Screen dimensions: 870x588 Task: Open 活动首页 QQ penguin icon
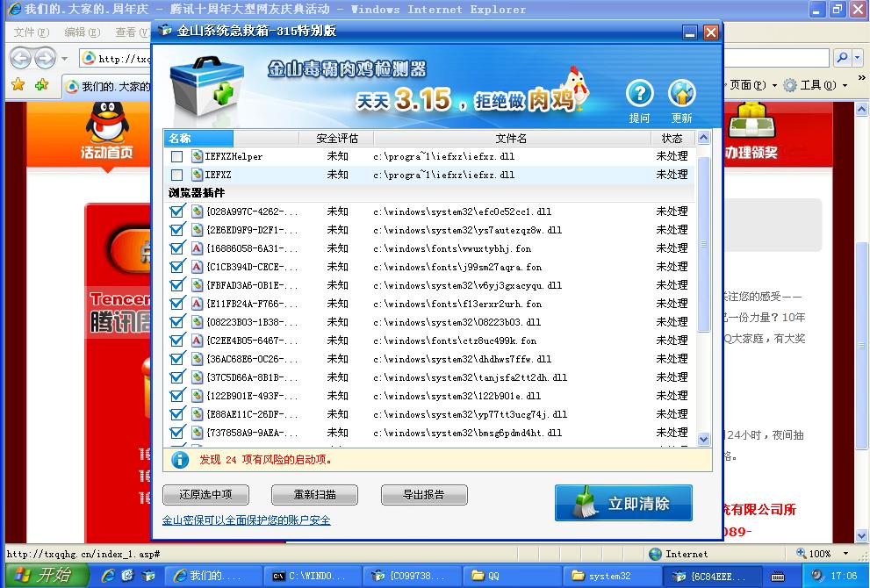click(x=107, y=132)
